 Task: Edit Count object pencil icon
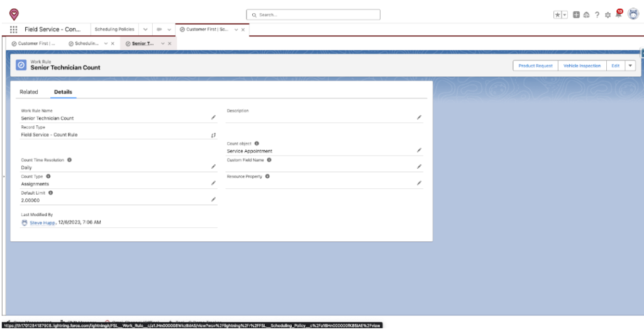(419, 150)
